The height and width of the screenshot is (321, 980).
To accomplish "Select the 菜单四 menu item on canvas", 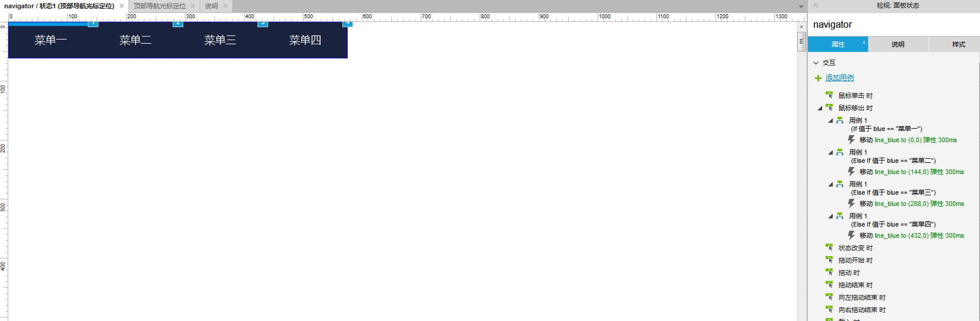I will click(305, 40).
